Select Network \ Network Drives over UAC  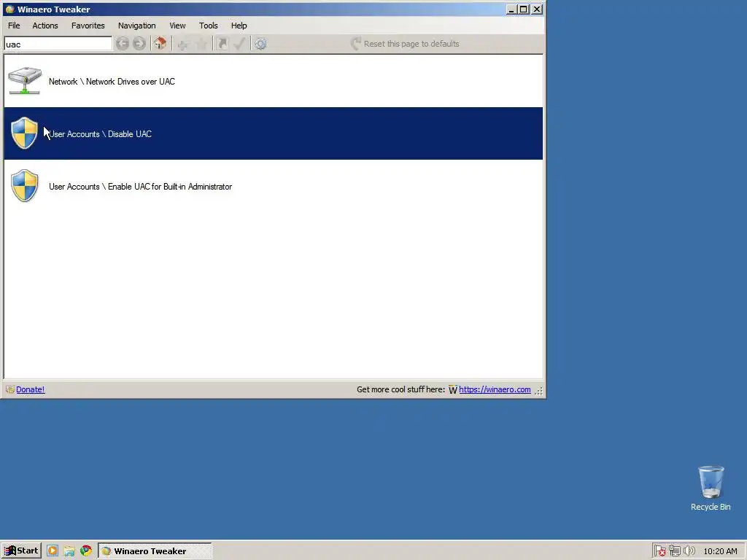pos(274,81)
